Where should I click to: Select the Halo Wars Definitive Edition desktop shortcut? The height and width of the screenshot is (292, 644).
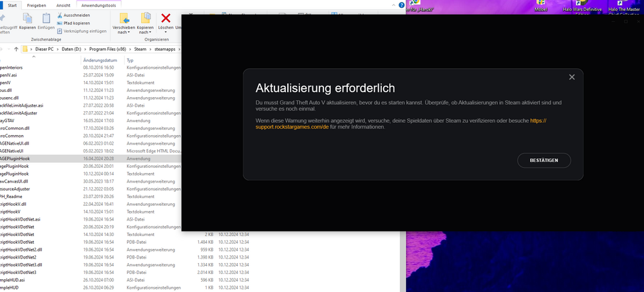tap(582, 6)
